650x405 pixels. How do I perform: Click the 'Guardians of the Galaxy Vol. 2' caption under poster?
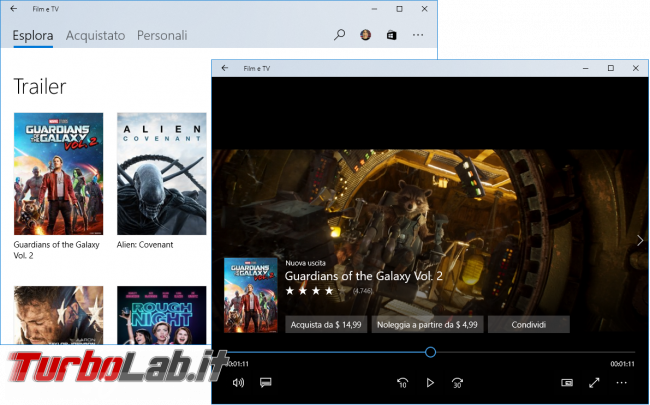click(x=56, y=250)
